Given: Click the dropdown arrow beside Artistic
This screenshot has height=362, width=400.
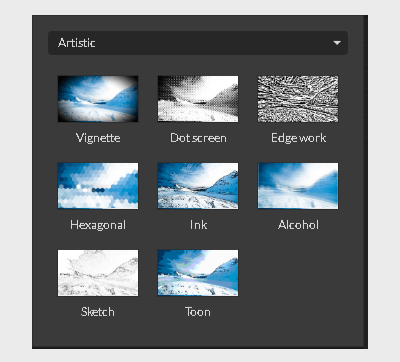Looking at the screenshot, I should point(337,43).
